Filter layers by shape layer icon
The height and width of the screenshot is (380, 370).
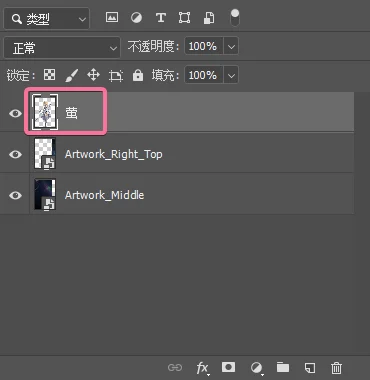click(x=184, y=18)
